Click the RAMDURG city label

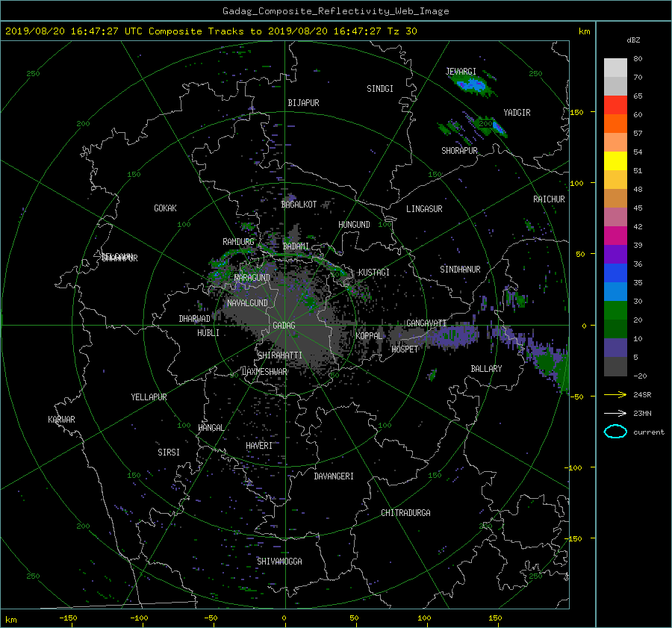(x=238, y=242)
